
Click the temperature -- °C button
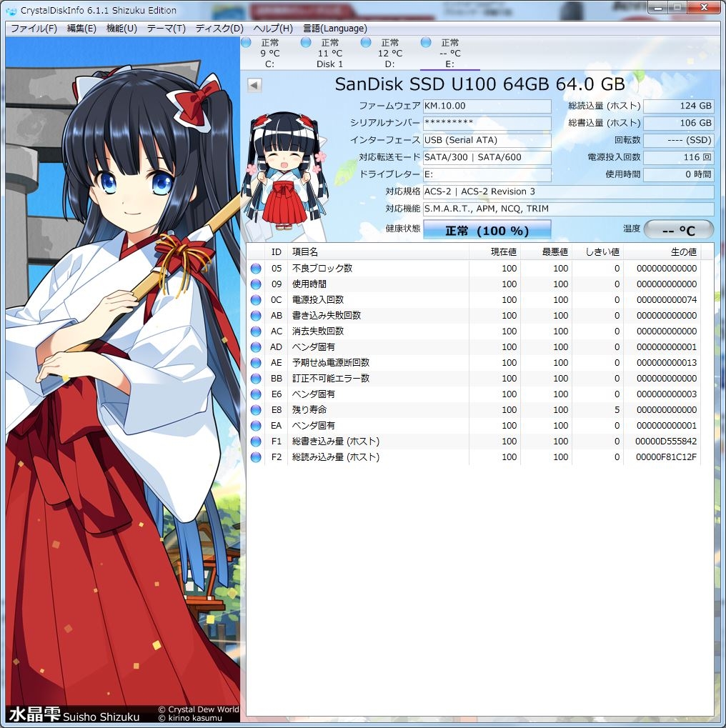[x=678, y=230]
